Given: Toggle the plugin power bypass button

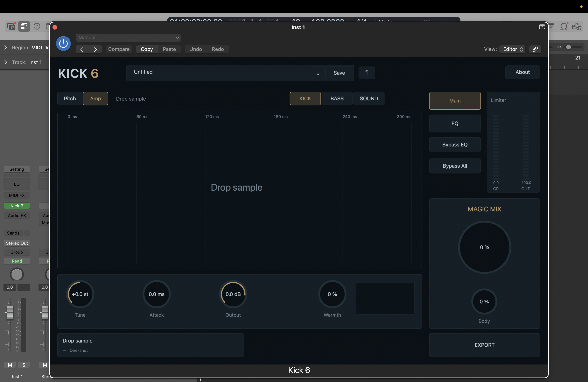Looking at the screenshot, I should (63, 44).
